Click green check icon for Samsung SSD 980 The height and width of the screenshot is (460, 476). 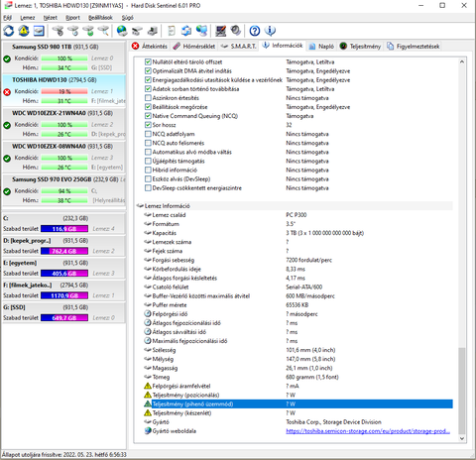(7, 59)
